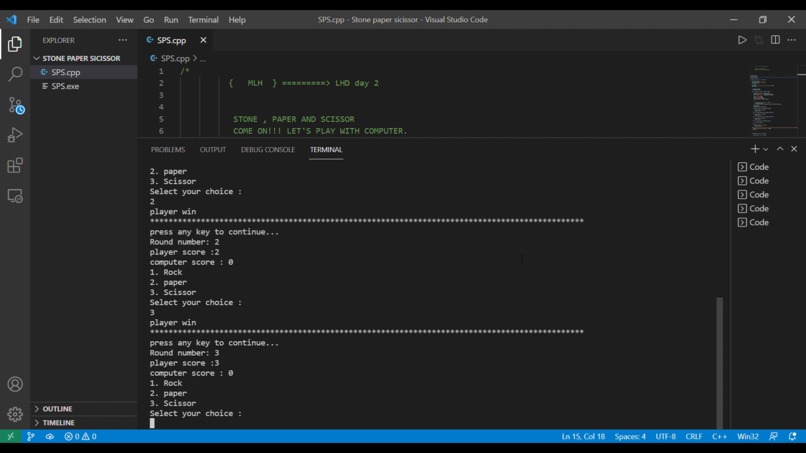The height and width of the screenshot is (453, 806).
Task: Open the Go menu
Action: (x=149, y=20)
